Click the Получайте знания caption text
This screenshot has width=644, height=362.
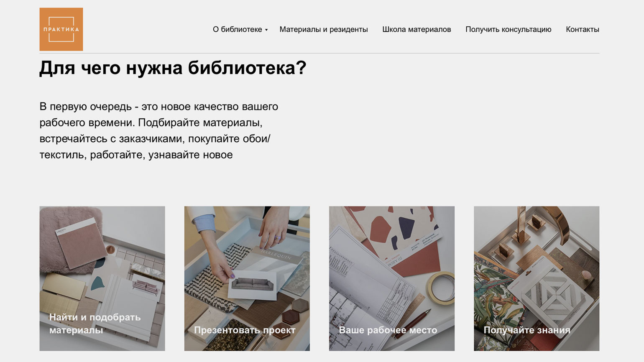527,330
